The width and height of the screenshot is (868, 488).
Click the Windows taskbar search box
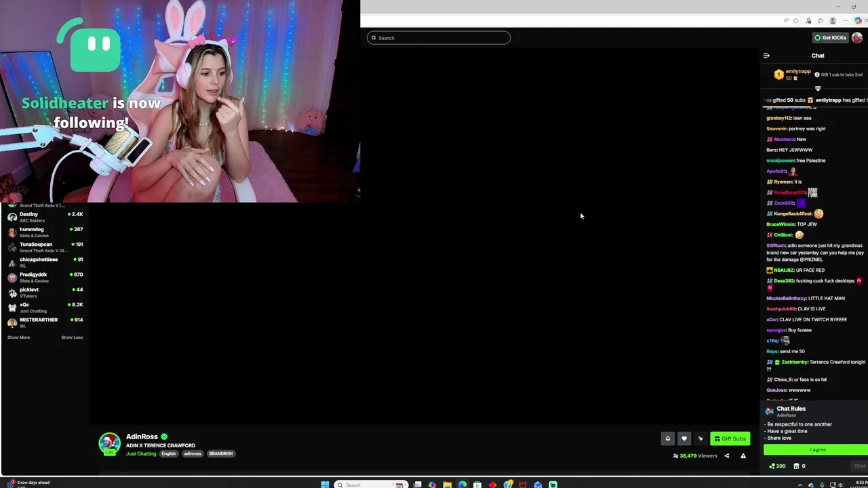tap(371, 485)
